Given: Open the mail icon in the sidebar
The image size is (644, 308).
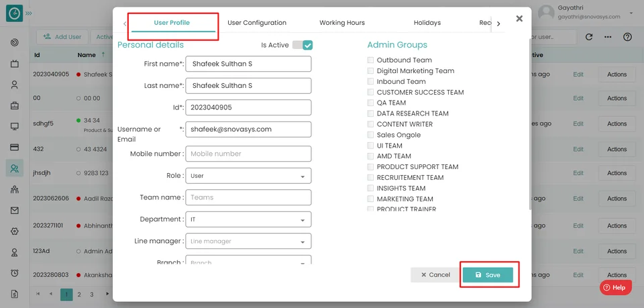Looking at the screenshot, I should (14, 210).
